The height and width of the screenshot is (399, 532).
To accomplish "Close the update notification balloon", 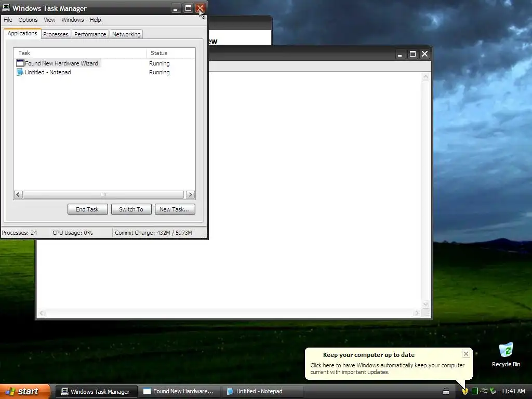I will 466,354.
